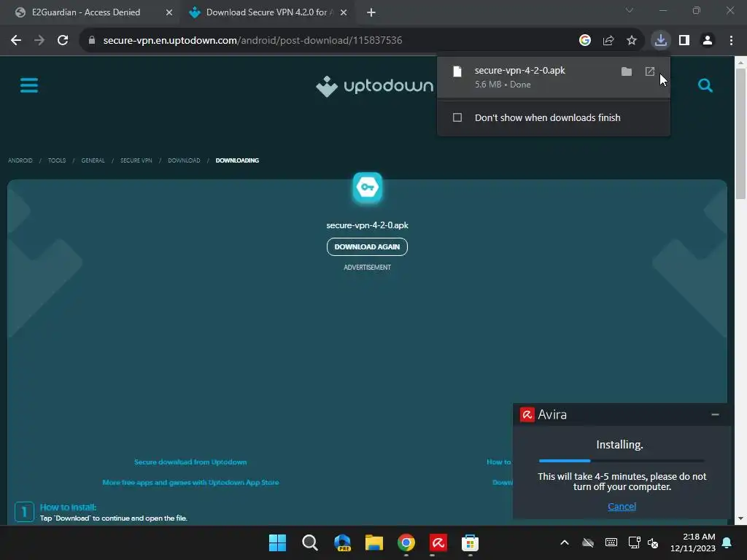Open the Windows Start menu
The height and width of the screenshot is (560, 747).
[x=277, y=542]
